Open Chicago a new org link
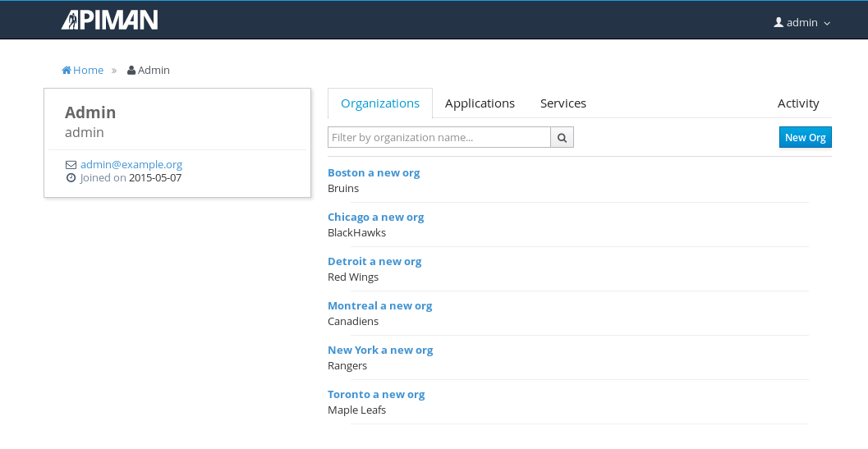 (x=376, y=217)
